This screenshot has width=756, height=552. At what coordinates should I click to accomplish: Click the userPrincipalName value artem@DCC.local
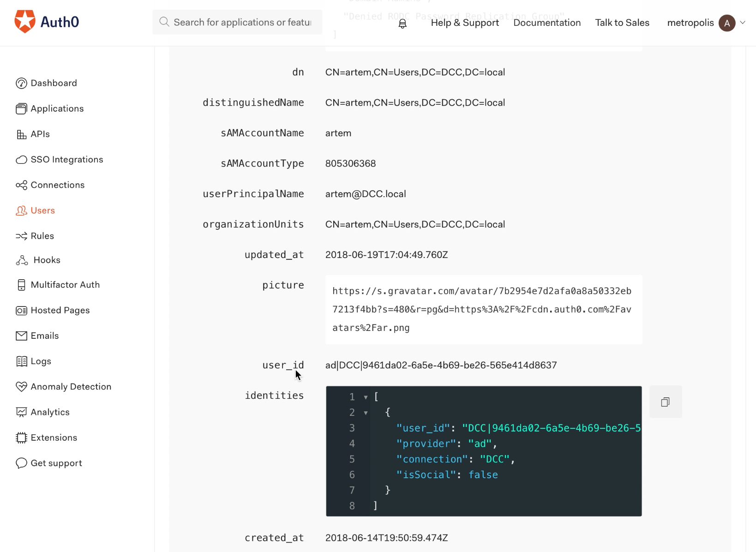click(366, 194)
